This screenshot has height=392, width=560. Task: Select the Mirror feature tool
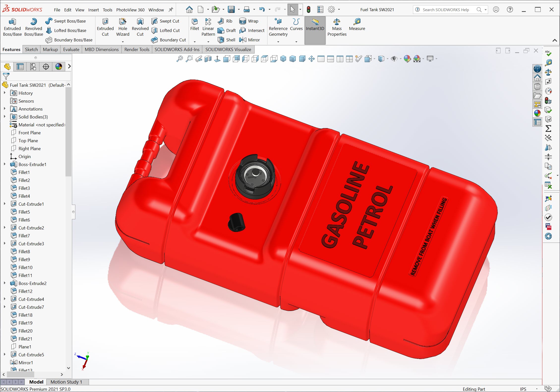point(249,40)
